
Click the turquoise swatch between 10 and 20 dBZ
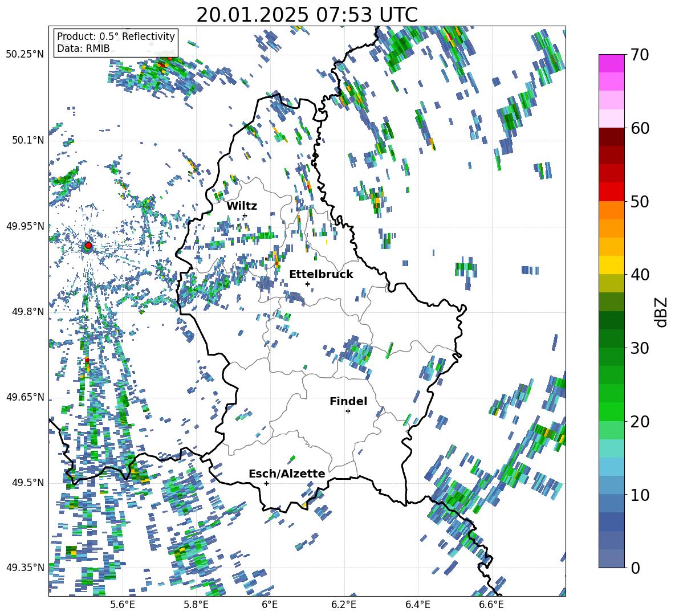[x=611, y=448]
